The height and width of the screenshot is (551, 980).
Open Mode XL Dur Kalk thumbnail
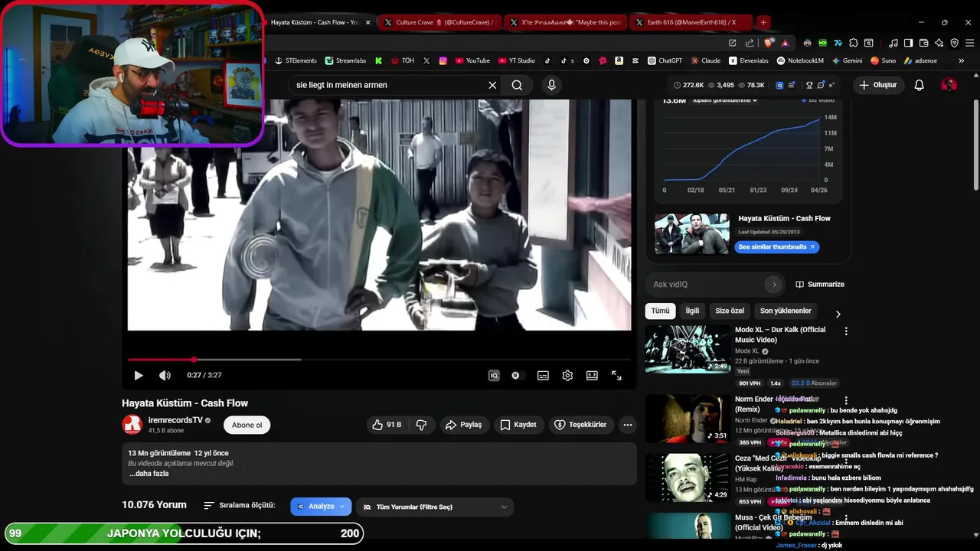tap(688, 350)
